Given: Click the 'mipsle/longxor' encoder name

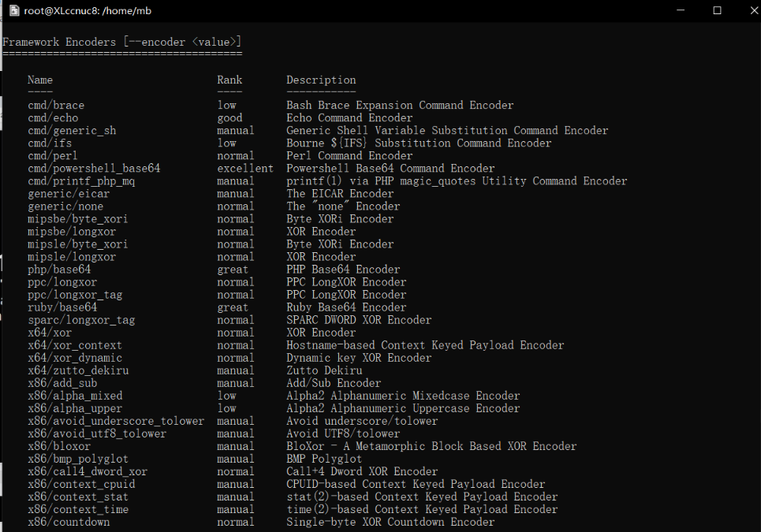Looking at the screenshot, I should 72,257.
